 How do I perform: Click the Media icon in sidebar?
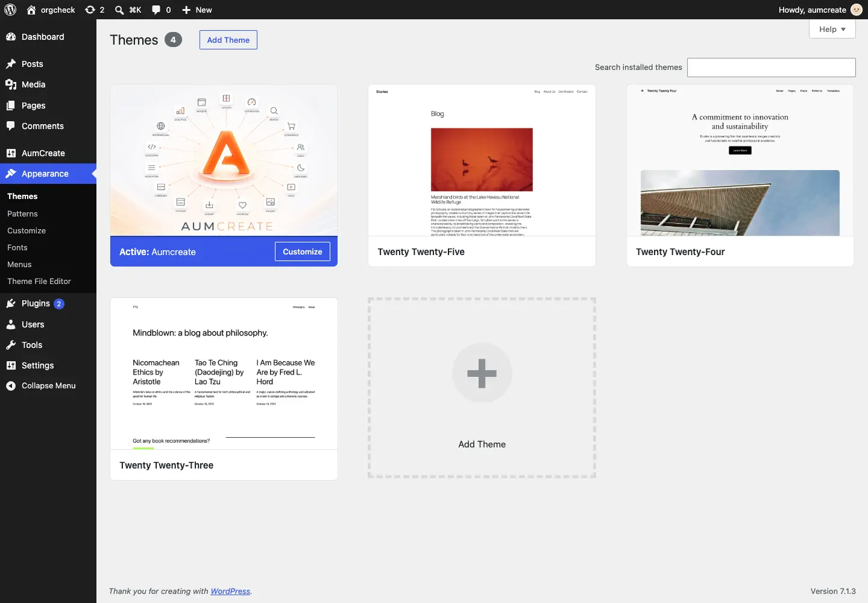(11, 84)
